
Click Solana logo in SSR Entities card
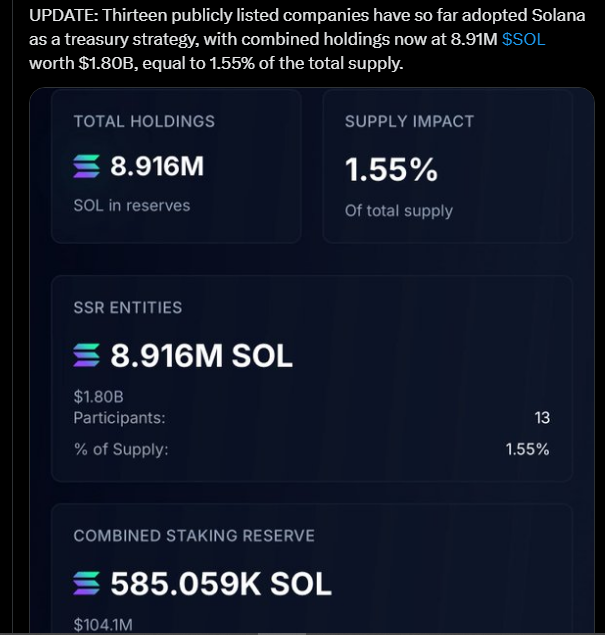tap(87, 355)
